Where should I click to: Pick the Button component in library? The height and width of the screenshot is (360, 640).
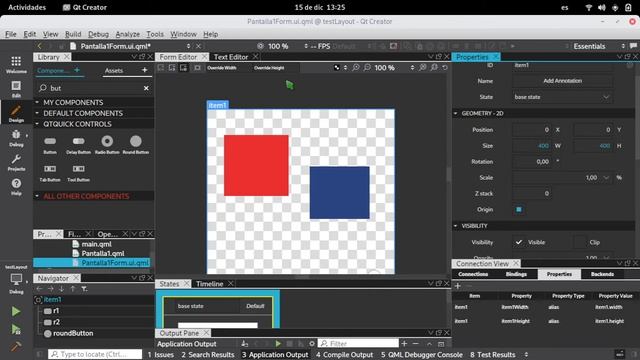[x=50, y=144]
